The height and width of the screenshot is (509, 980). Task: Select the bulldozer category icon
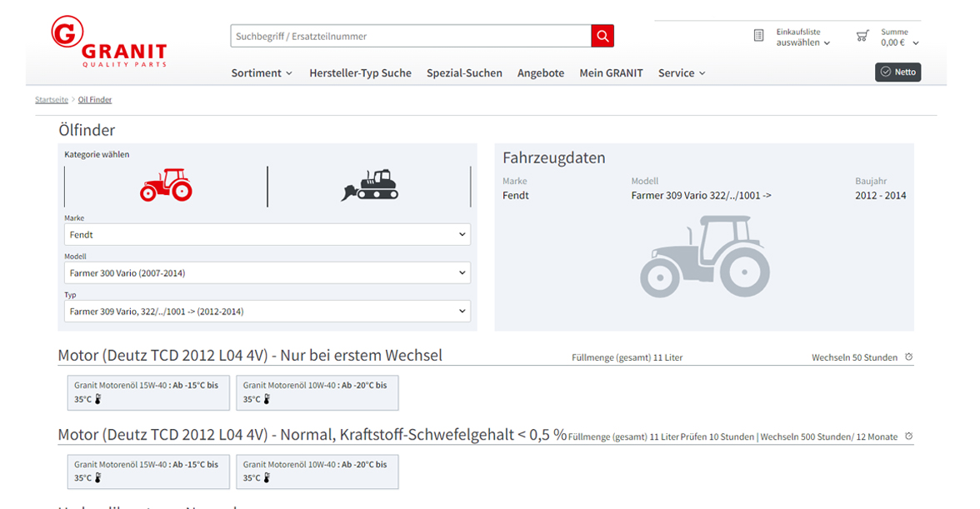369,185
